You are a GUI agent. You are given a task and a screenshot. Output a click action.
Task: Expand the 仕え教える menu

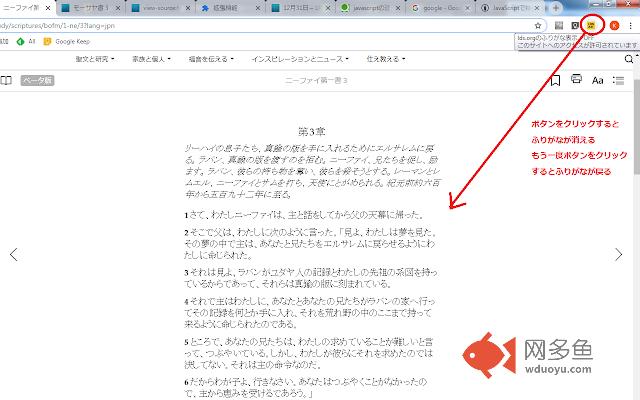pos(386,59)
